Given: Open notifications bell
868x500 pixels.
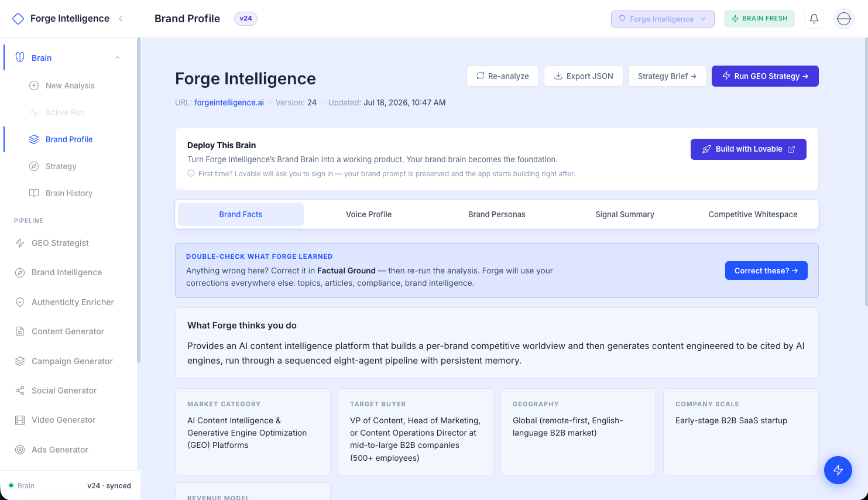Looking at the screenshot, I should coord(814,19).
